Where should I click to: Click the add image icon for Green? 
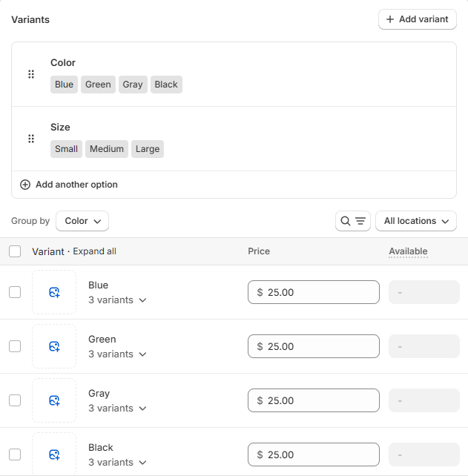click(x=54, y=346)
